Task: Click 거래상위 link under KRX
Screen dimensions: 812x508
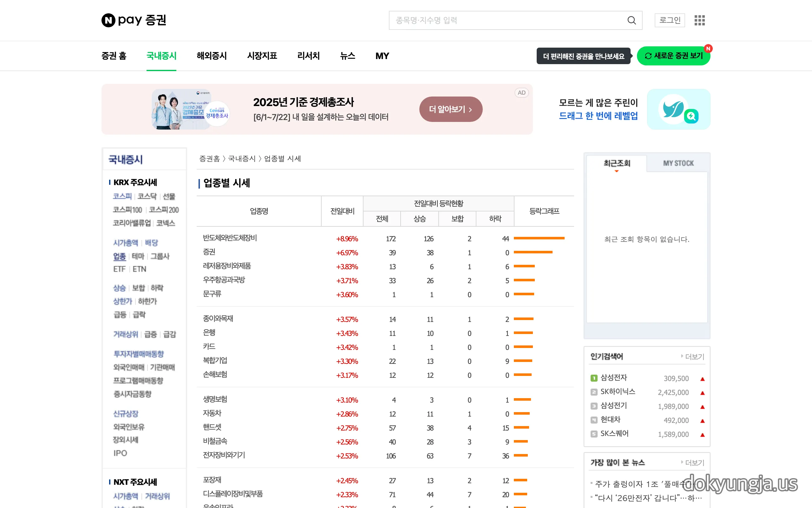Action: click(x=126, y=334)
